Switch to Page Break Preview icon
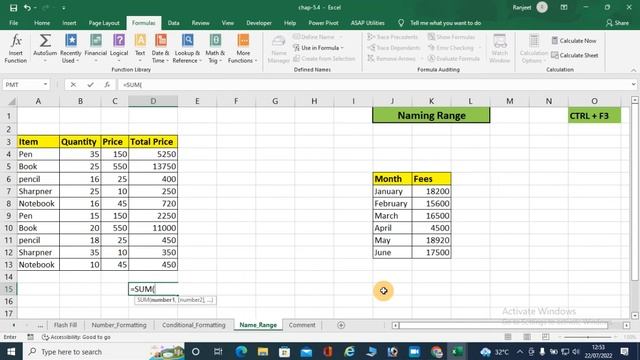Viewport: 640px width, 360px height. click(x=546, y=337)
